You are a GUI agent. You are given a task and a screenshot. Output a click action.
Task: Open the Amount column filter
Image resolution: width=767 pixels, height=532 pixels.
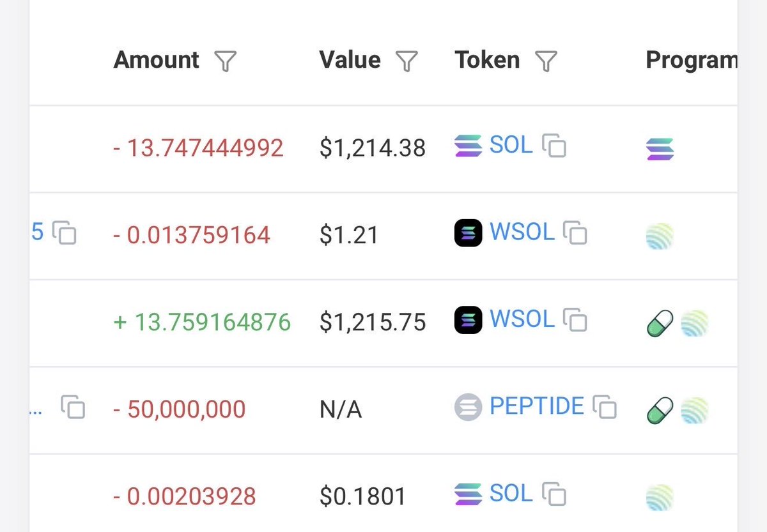pos(225,61)
